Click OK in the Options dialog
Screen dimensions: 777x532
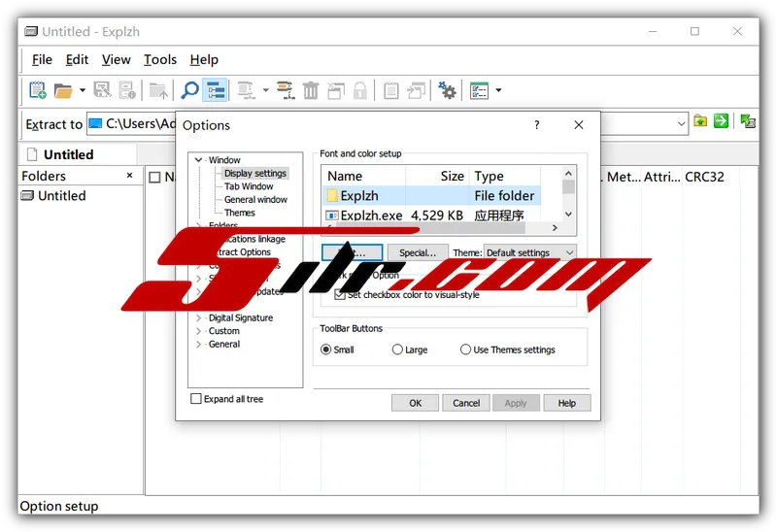416,403
